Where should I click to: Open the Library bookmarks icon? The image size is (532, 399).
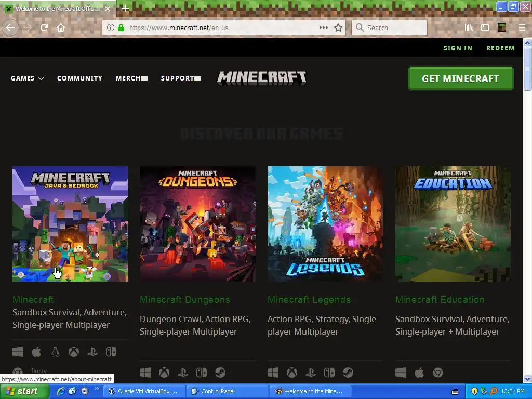pyautogui.click(x=469, y=28)
